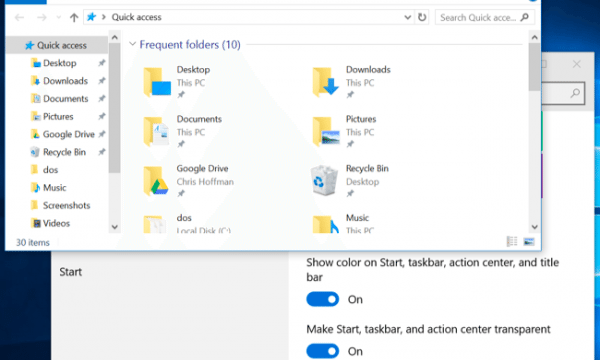Select the Desktop folder icon in Frequent folders
The image size is (600, 360).
[157, 82]
